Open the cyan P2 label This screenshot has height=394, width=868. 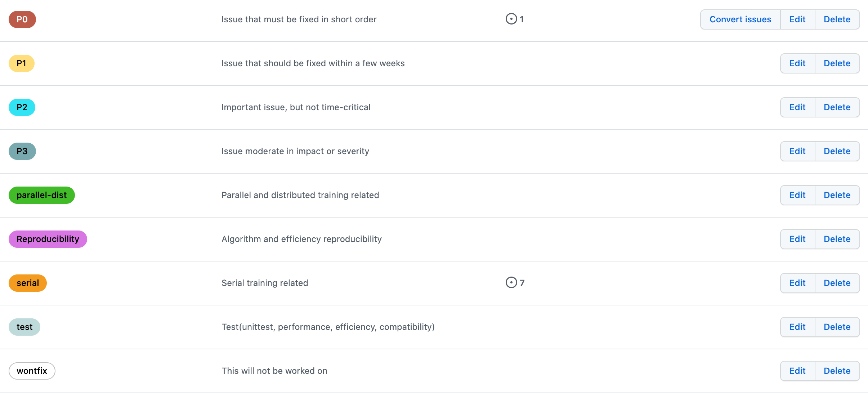coord(22,107)
